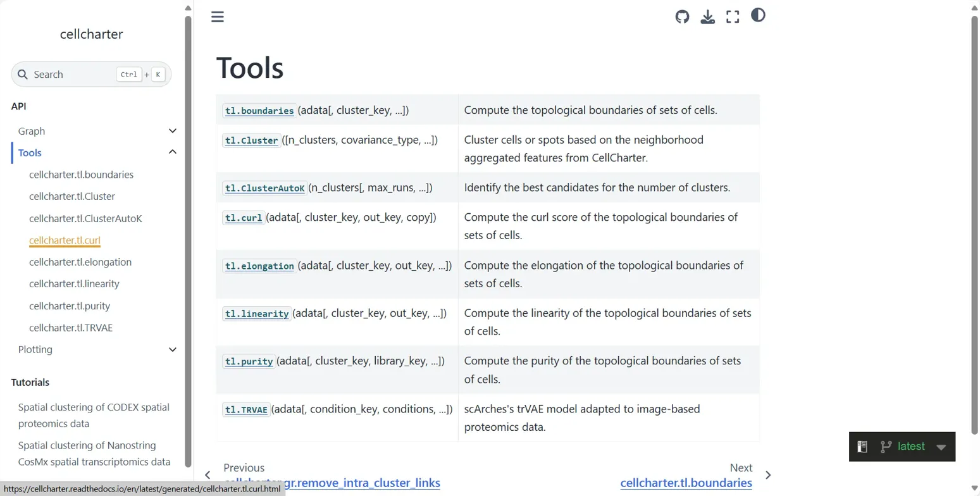The width and height of the screenshot is (980, 496).
Task: Open cellcharter.tl.Cluster sidebar item
Action: tap(72, 196)
